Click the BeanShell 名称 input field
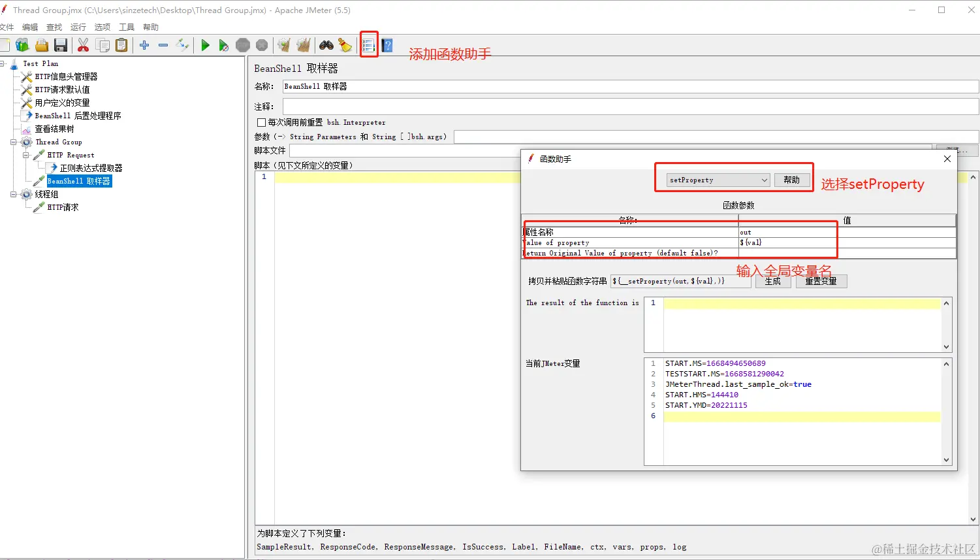This screenshot has height=560, width=980. 630,86
